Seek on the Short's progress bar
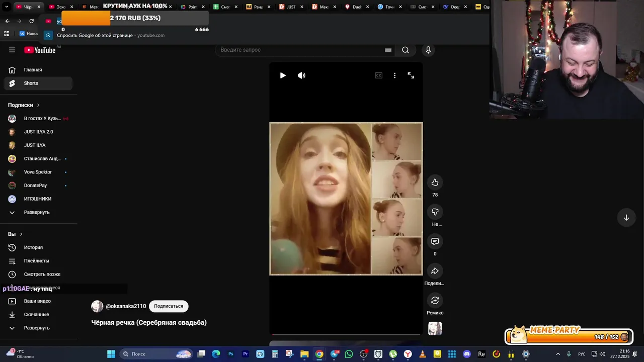The image size is (644, 362). [346, 334]
